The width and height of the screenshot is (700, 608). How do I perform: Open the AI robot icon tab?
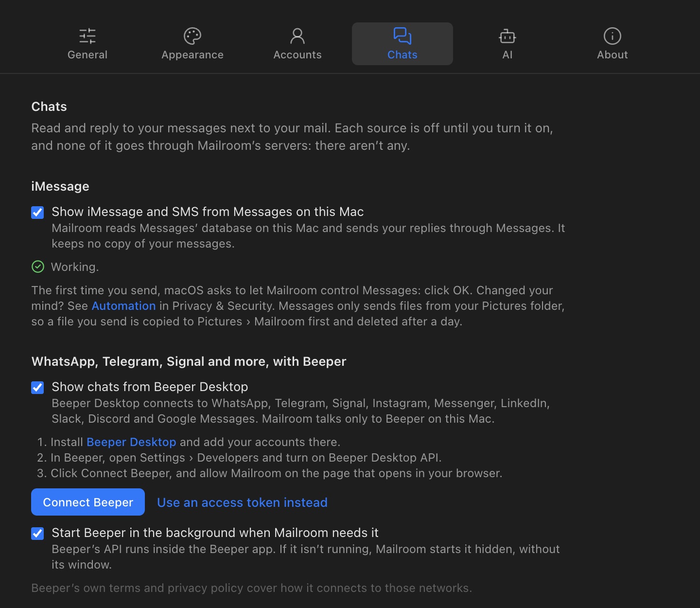click(x=507, y=36)
